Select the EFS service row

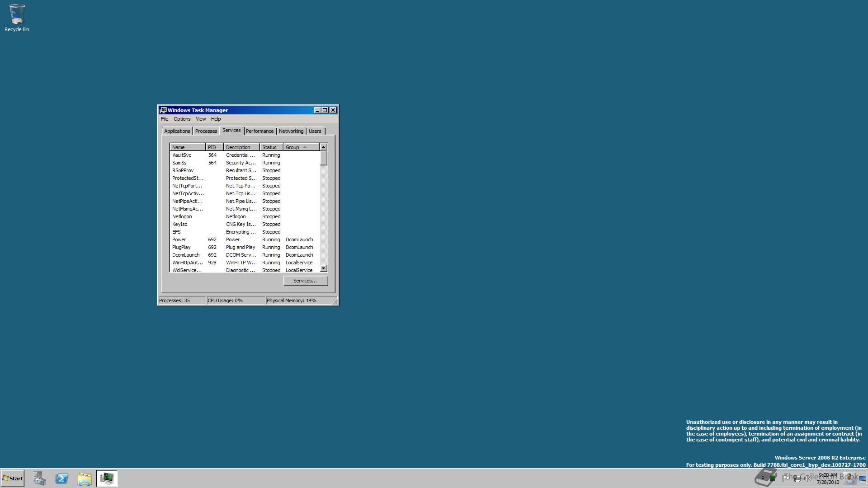245,232
